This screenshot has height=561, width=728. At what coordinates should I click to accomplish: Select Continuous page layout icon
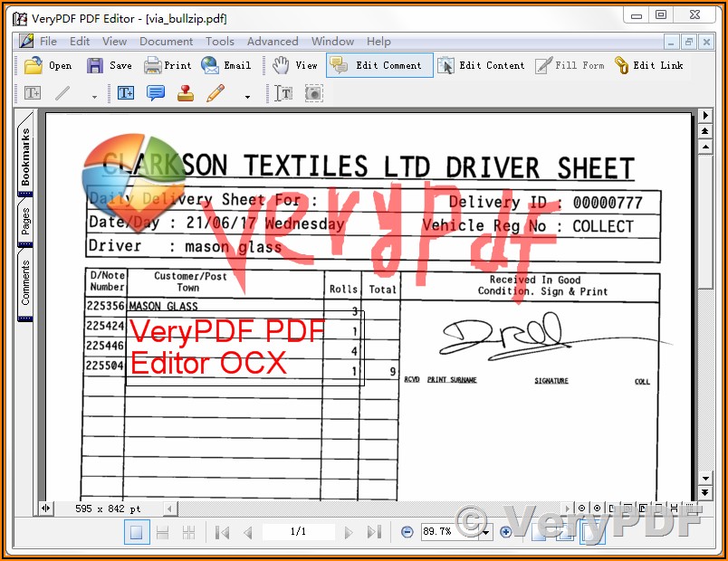pyautogui.click(x=162, y=532)
